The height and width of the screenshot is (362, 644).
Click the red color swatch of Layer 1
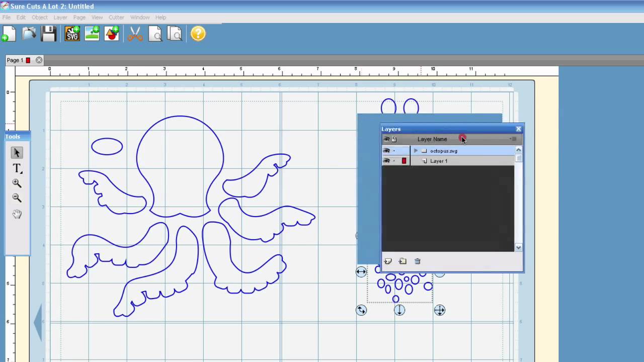click(x=404, y=161)
